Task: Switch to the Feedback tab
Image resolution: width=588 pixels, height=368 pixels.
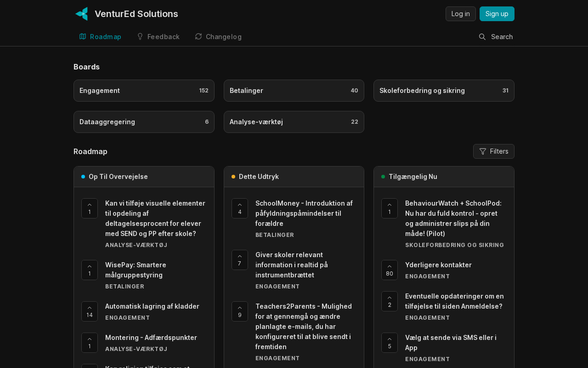Action: click(158, 37)
